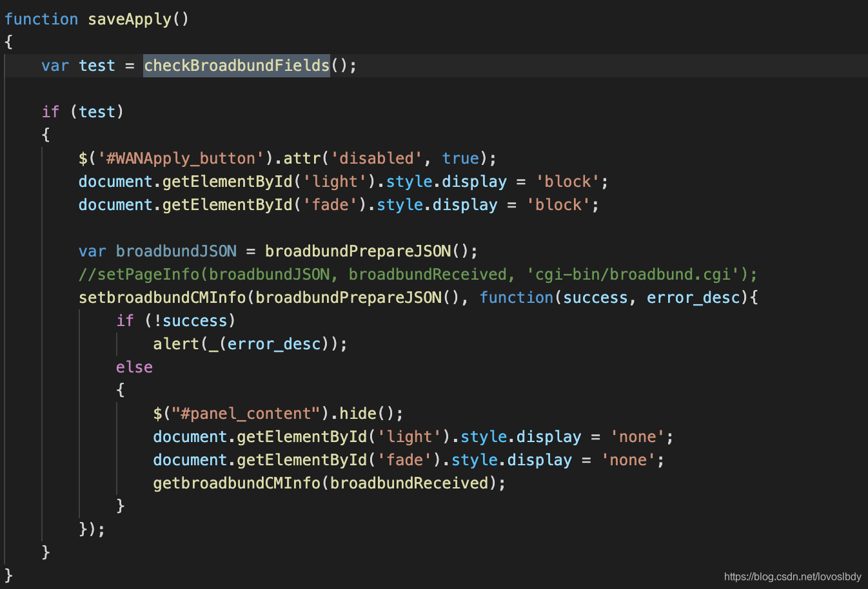This screenshot has height=589, width=868.
Task: Click 'none' in the 'light' display line
Action: pos(637,437)
